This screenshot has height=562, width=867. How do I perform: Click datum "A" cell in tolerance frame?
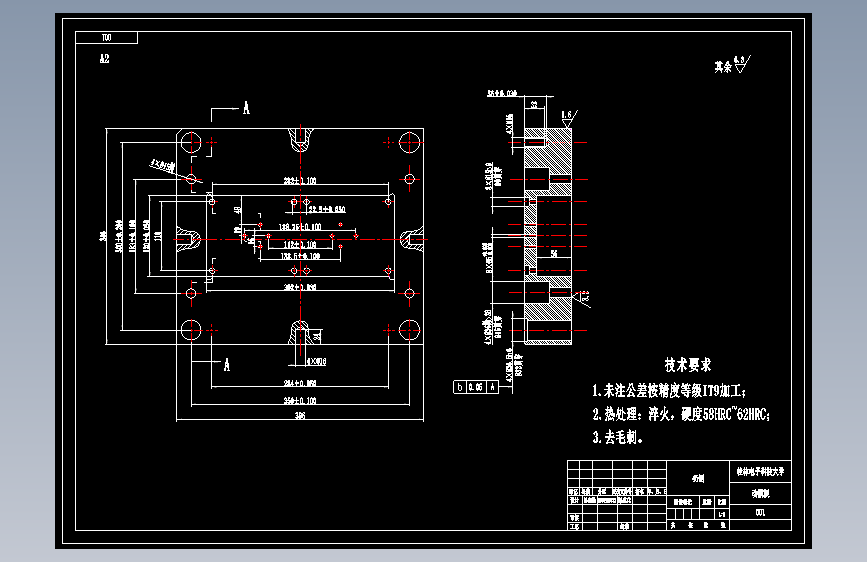492,387
